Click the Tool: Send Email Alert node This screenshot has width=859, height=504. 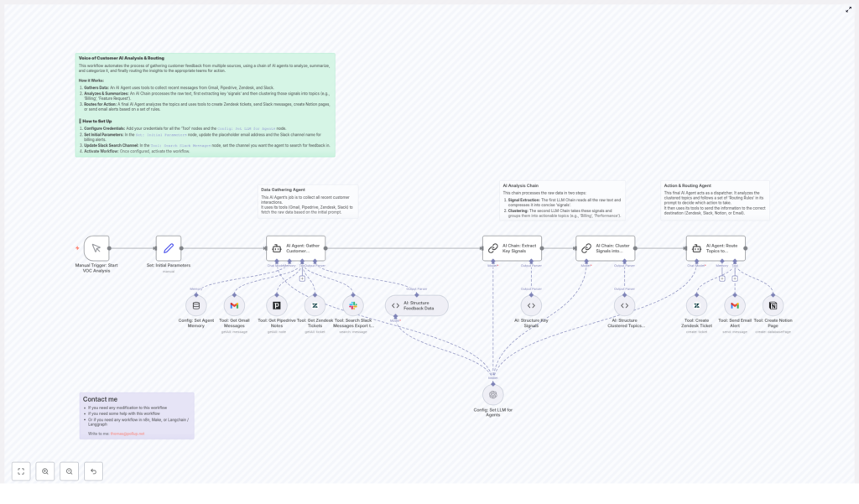click(x=735, y=305)
